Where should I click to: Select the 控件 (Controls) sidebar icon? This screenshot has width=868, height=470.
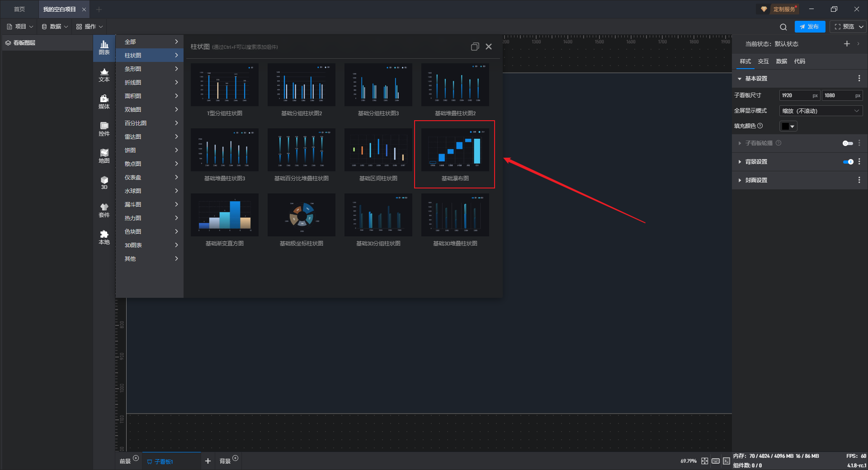point(104,129)
